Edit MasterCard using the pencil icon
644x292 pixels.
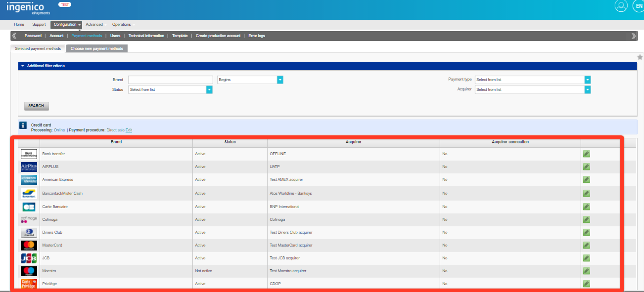587,245
